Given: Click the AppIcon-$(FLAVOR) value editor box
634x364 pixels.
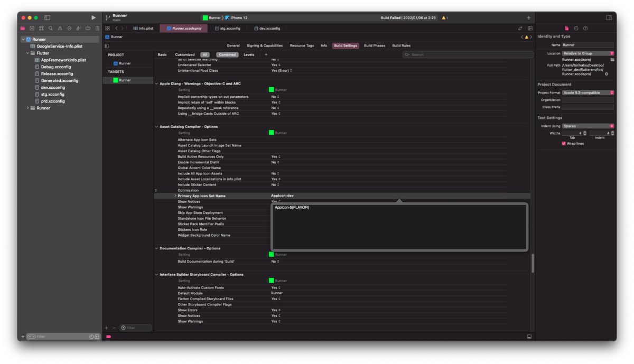Looking at the screenshot, I should coord(399,227).
